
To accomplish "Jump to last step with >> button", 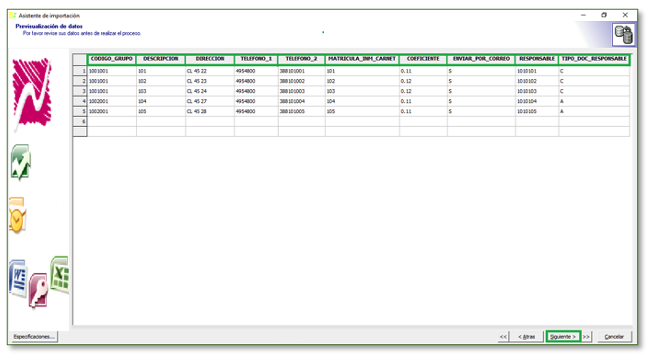I will point(586,336).
